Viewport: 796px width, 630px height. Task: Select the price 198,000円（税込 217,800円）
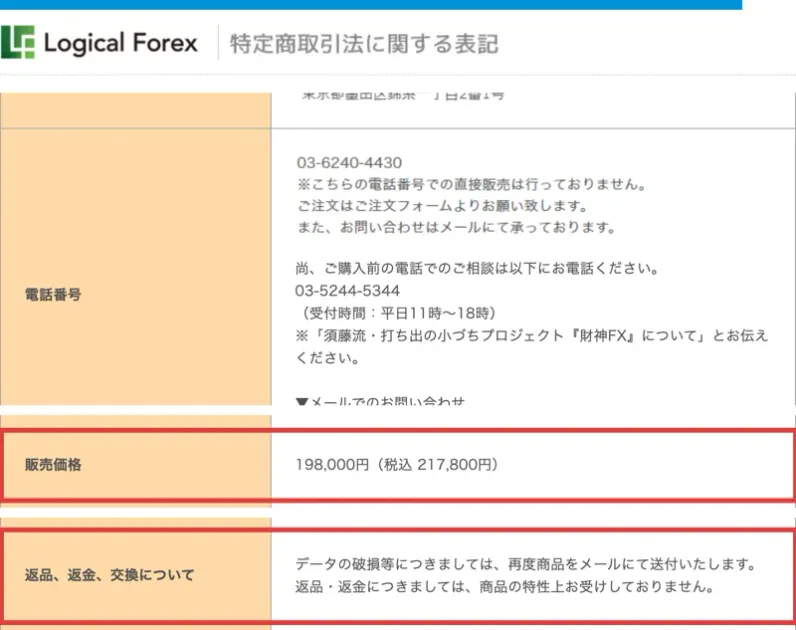tap(397, 465)
